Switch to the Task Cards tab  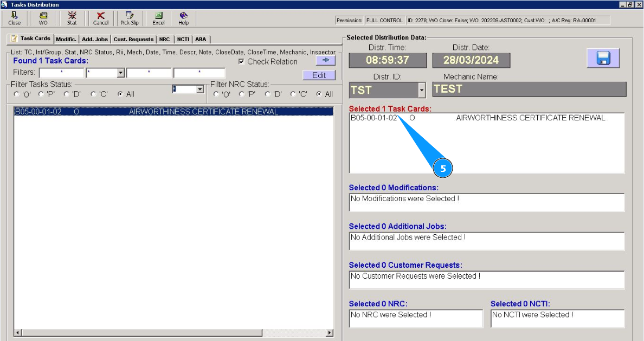[x=30, y=38]
